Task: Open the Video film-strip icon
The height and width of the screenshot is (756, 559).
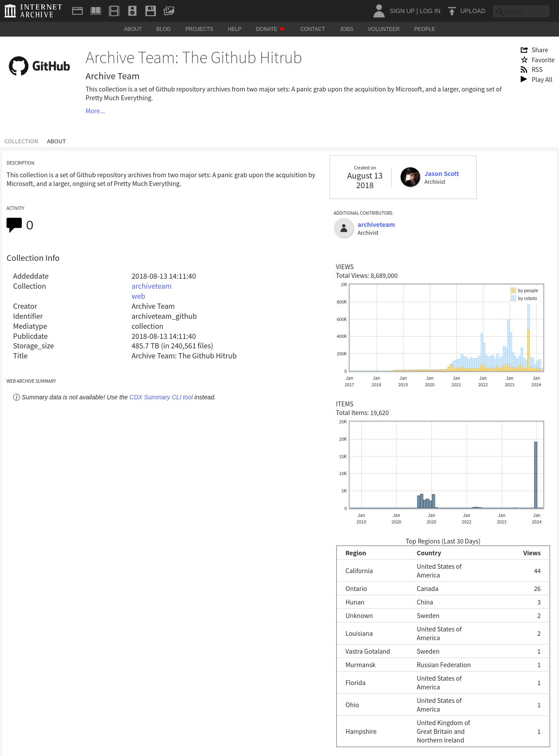Action: click(x=114, y=11)
